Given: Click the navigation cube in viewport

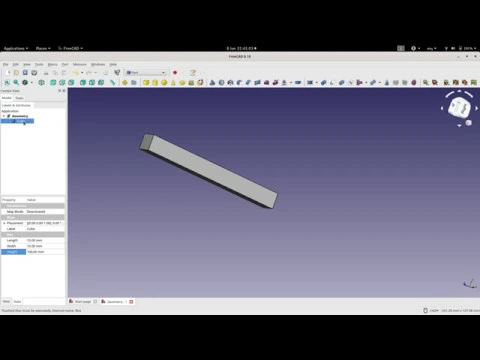Looking at the screenshot, I should coord(459,107).
